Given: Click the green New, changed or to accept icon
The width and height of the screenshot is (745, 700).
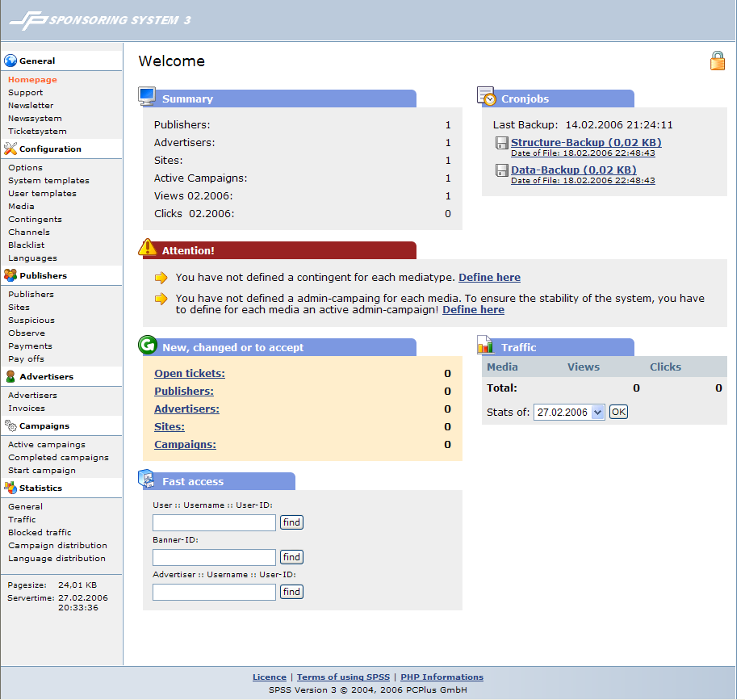Looking at the screenshot, I should coord(147,346).
